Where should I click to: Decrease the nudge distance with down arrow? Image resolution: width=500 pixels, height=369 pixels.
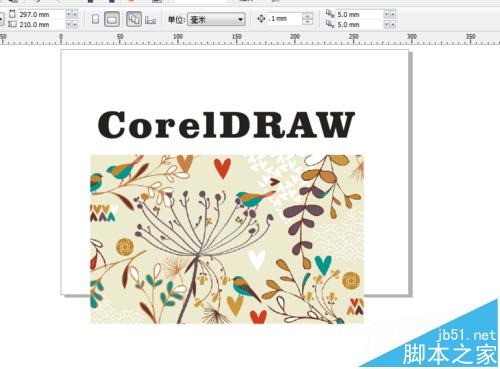pyautogui.click(x=308, y=22)
